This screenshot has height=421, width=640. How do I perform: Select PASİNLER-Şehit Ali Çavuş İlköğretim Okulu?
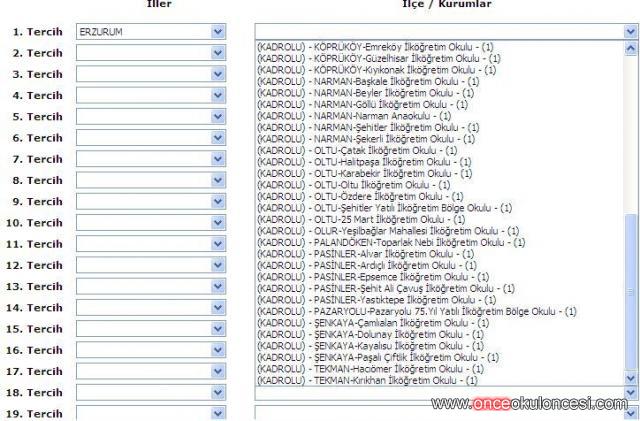[x=440, y=289]
